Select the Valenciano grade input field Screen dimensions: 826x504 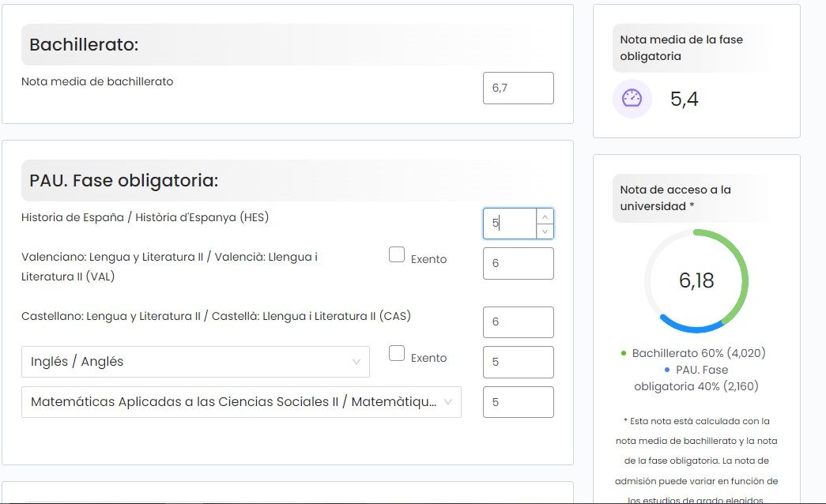point(518,263)
